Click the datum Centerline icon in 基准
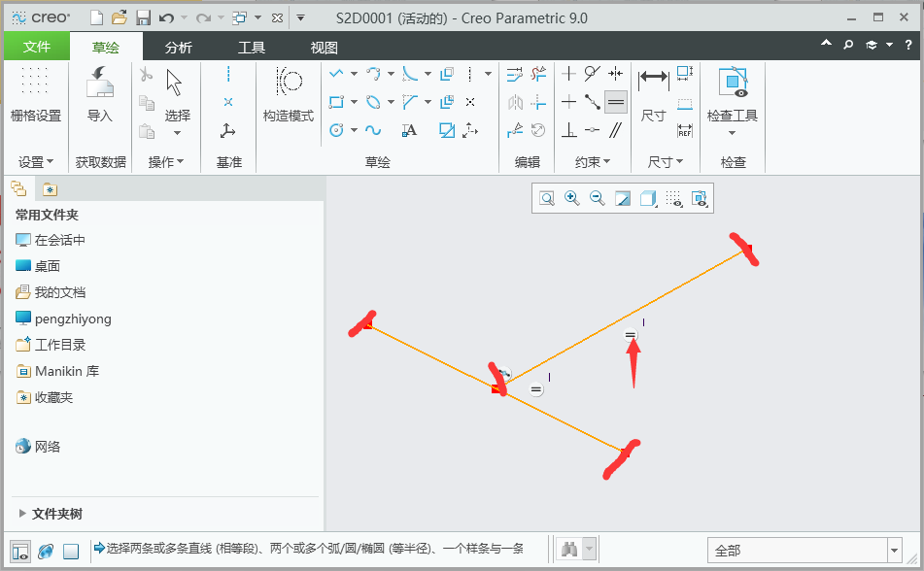 [228, 74]
